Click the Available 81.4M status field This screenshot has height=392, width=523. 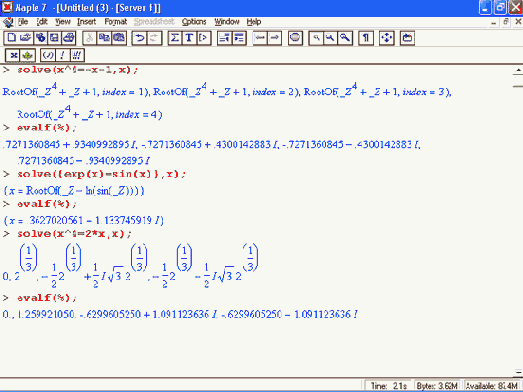(492, 386)
